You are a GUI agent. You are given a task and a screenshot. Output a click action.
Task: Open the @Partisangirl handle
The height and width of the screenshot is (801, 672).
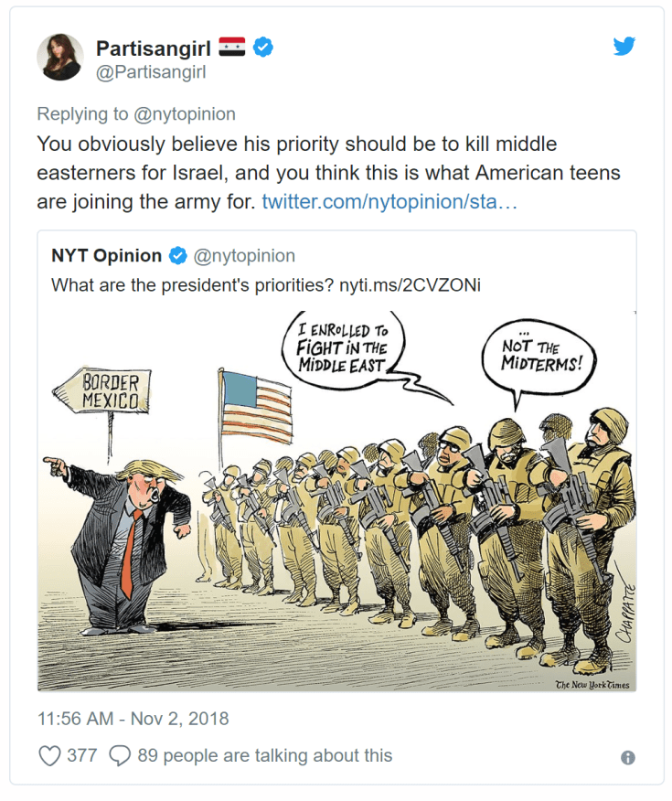coord(151,72)
